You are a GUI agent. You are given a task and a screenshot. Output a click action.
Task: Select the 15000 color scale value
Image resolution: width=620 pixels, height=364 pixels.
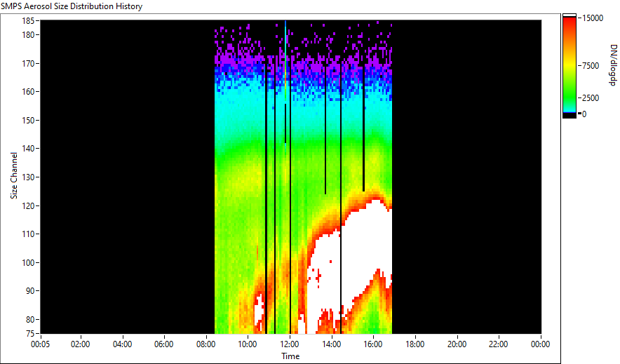(593, 18)
